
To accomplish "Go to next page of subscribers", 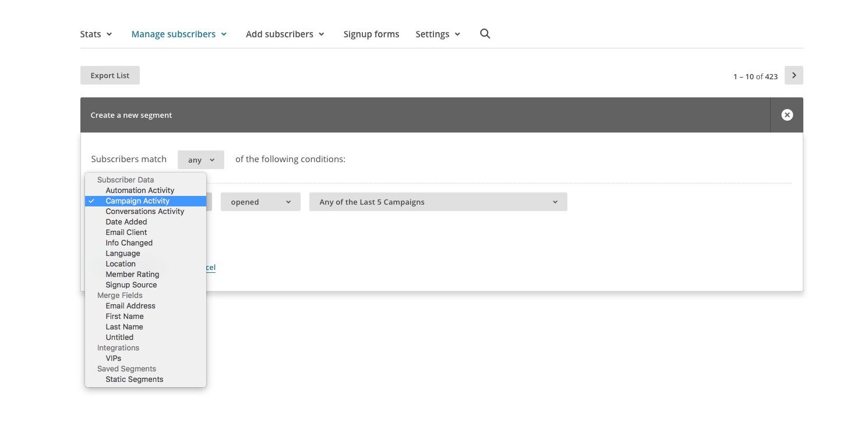I will pos(793,75).
